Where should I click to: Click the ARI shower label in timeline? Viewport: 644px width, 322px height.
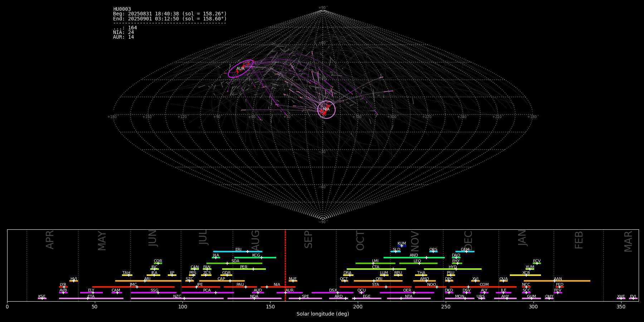coord(147,279)
